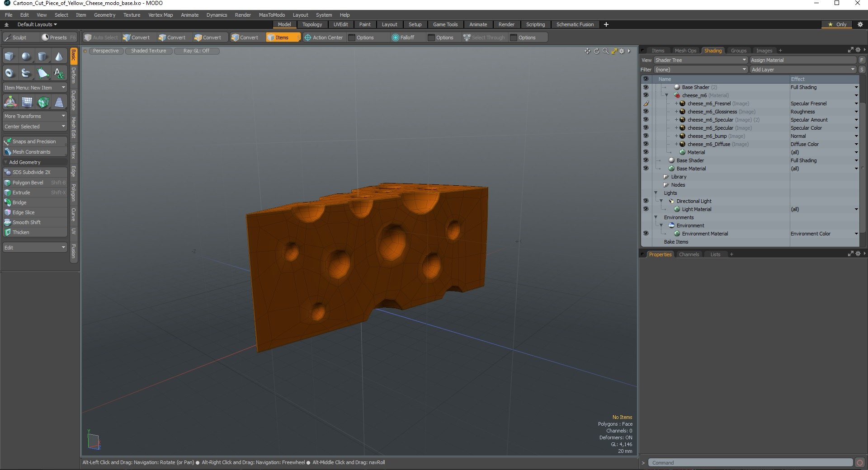Image resolution: width=868 pixels, height=470 pixels.
Task: Activate the green checkered cube tool
Action: point(43,102)
